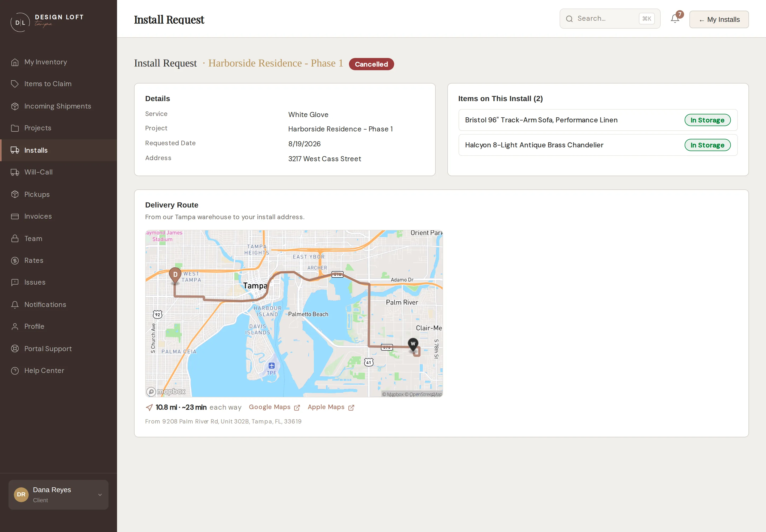Click the route navigation arrow icon
Screen dimensions: 766x532
pyautogui.click(x=149, y=407)
